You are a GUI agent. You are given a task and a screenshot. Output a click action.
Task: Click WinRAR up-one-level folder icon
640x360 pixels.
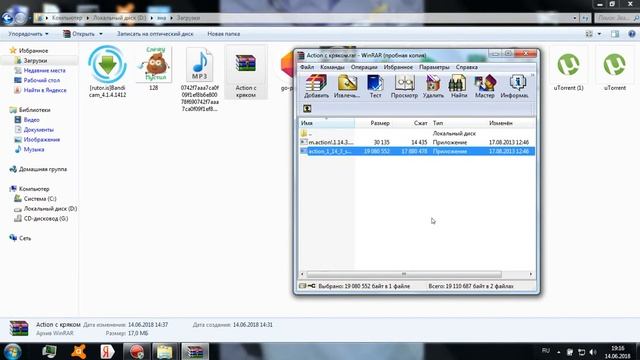point(307,109)
